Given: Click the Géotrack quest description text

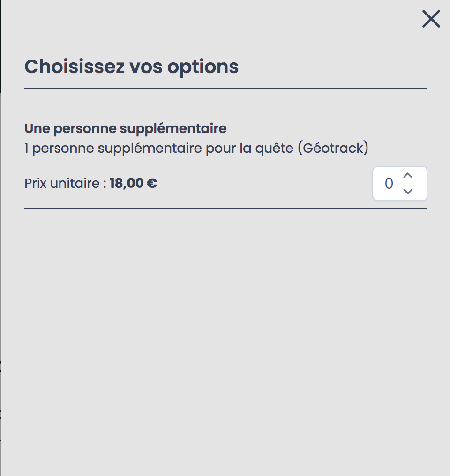Looking at the screenshot, I should 196,148.
